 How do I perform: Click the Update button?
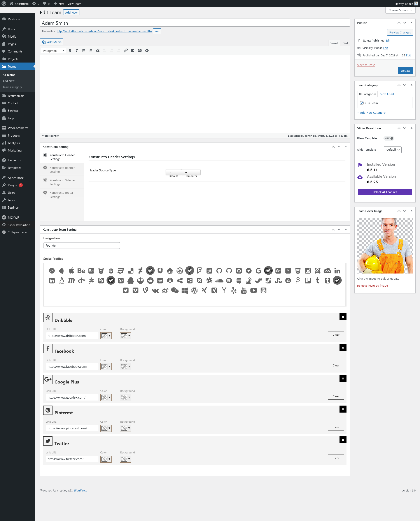pos(405,71)
